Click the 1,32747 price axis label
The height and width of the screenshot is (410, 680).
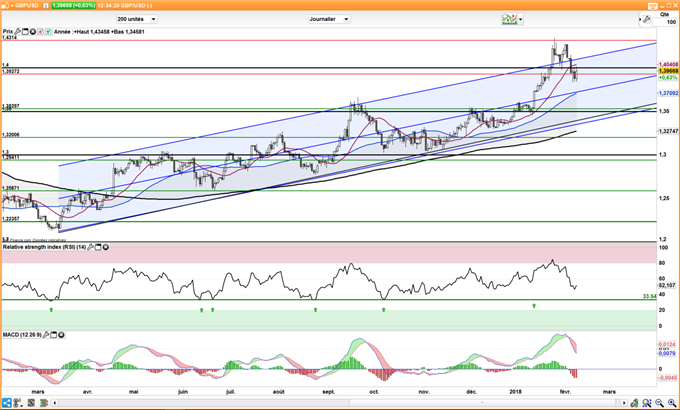click(668, 131)
